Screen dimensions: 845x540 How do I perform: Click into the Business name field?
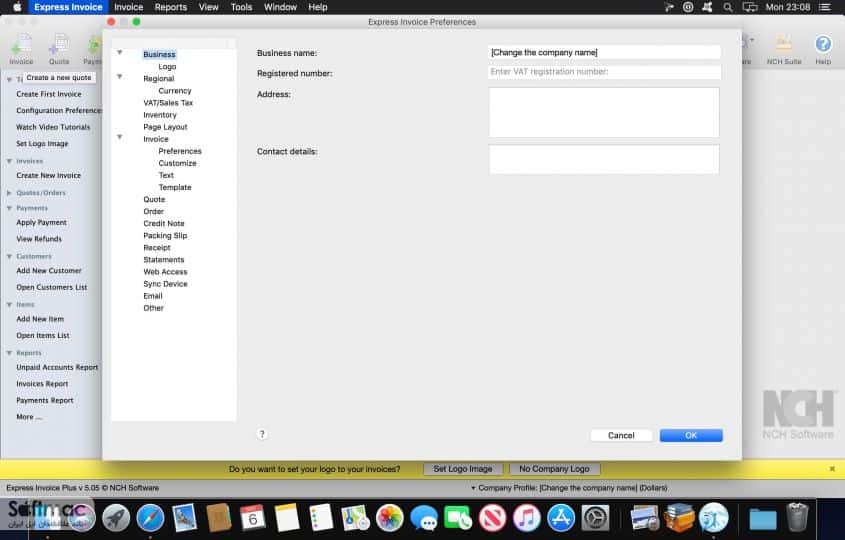[604, 52]
